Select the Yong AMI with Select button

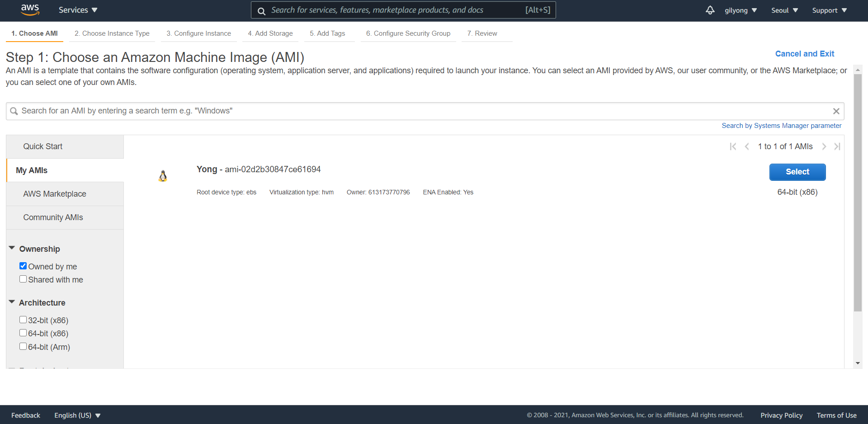pyautogui.click(x=797, y=172)
